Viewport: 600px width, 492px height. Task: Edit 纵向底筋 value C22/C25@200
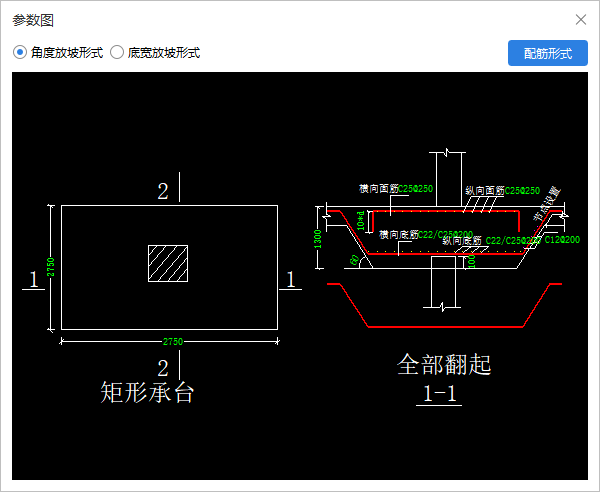coord(513,241)
